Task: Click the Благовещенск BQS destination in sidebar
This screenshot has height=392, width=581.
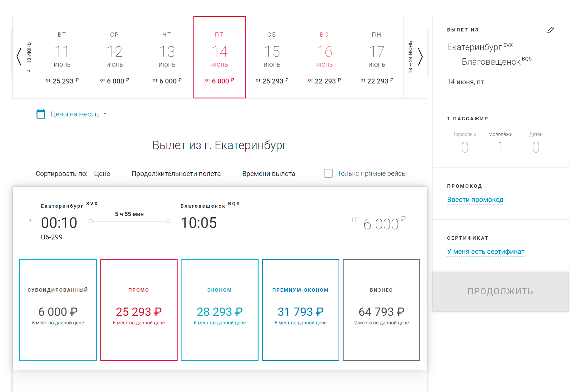Action: pos(496,61)
